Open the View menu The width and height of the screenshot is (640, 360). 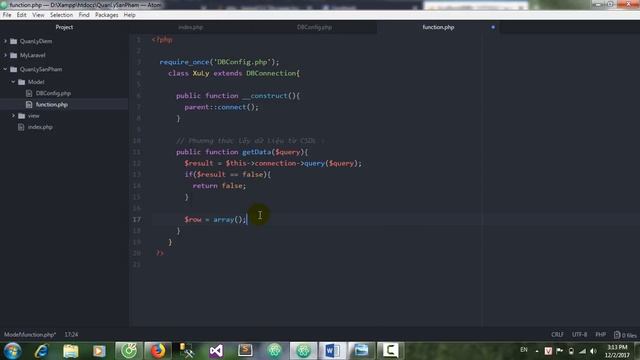(38, 15)
